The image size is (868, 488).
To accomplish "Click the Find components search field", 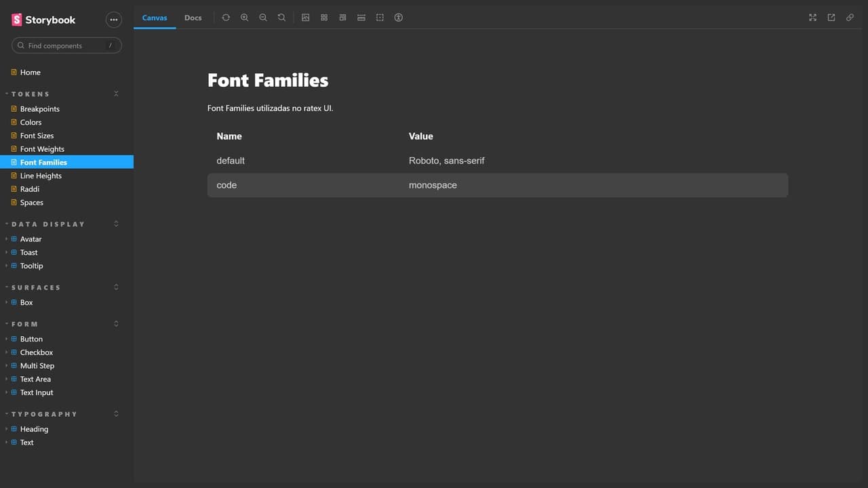I will (66, 45).
